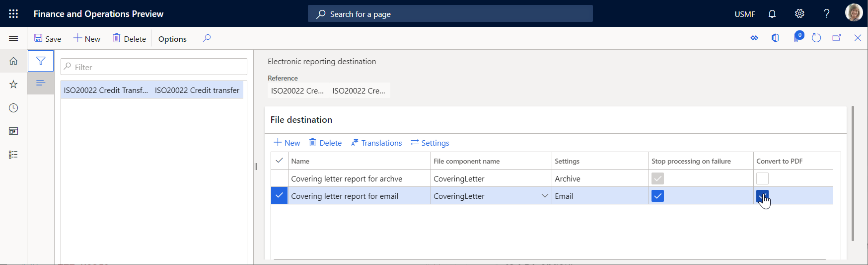Screen dimensions: 868x265
Task: Toggle Convert to PDF for archive row
Action: click(762, 178)
